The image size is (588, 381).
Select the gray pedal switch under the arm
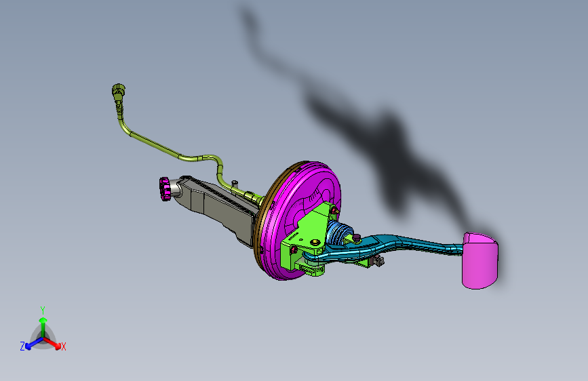377,260
